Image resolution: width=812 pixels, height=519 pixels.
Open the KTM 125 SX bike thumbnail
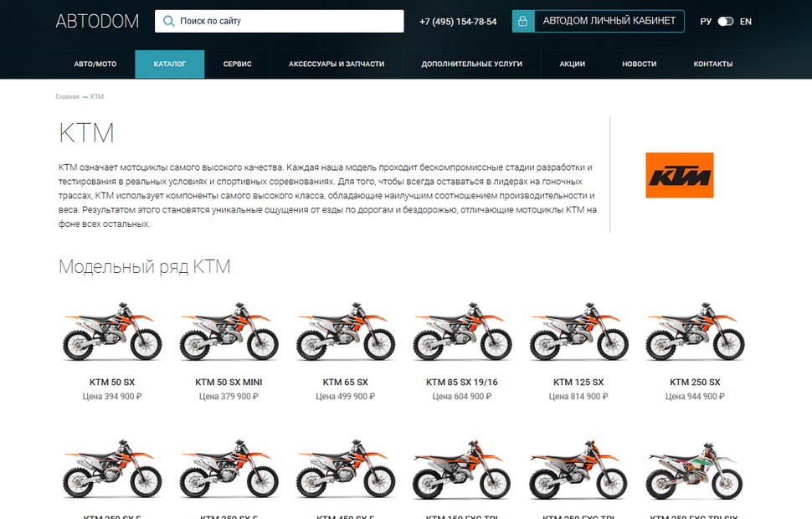pos(578,331)
